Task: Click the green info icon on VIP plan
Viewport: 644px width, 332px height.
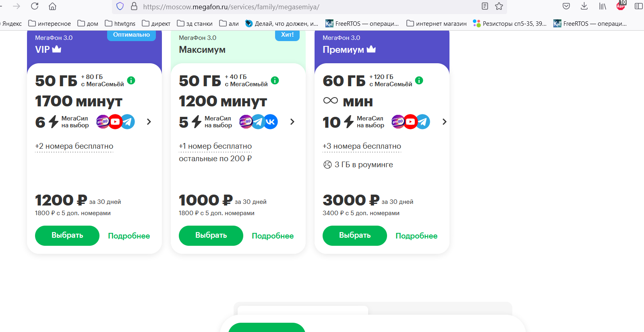Action: pos(131,80)
